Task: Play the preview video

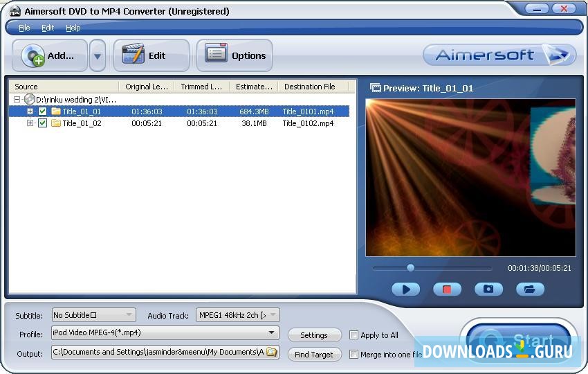Action: [406, 289]
